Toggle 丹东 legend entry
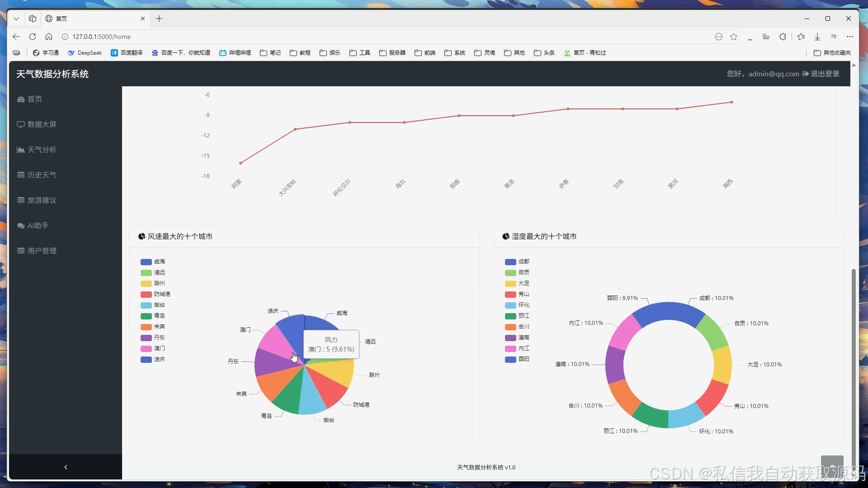The height and width of the screenshot is (488, 868). click(153, 338)
